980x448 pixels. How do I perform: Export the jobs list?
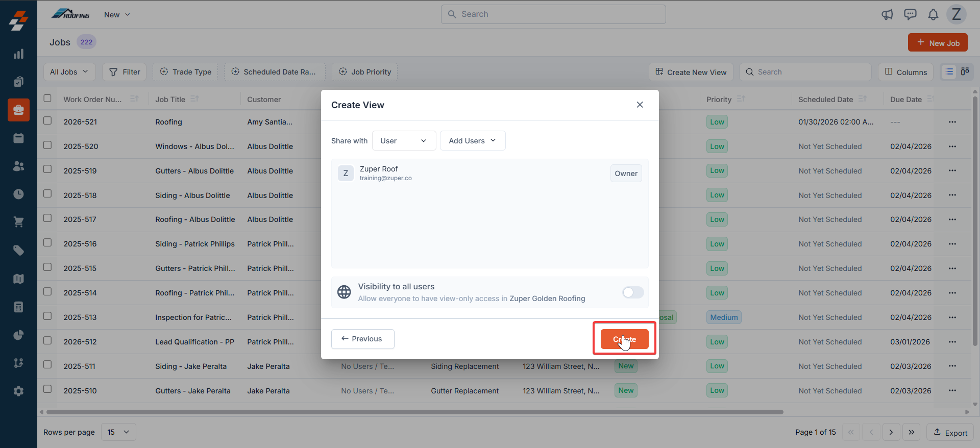(x=950, y=432)
